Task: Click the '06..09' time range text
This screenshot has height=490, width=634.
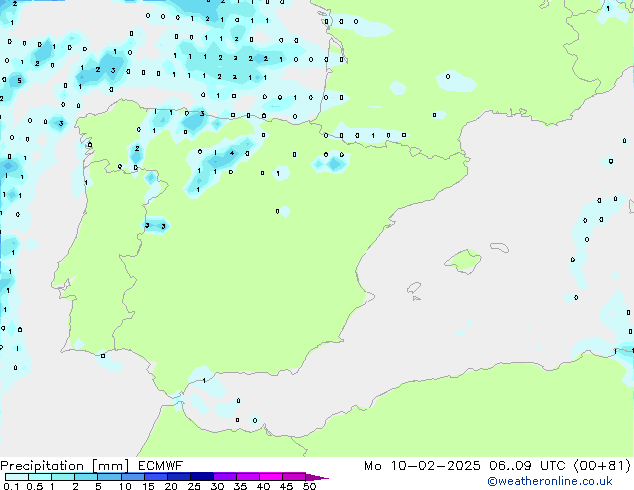Action: 510,466
